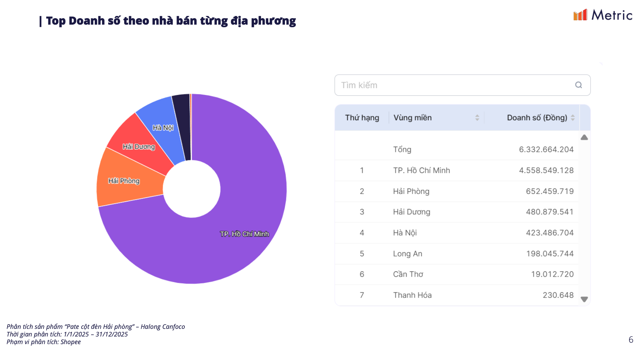
Task: Click the sort arrows on the Vùng miền column
Action: coord(477,117)
